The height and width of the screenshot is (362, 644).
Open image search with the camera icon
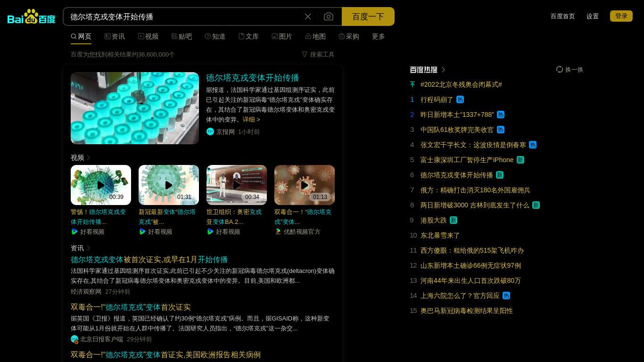click(329, 16)
